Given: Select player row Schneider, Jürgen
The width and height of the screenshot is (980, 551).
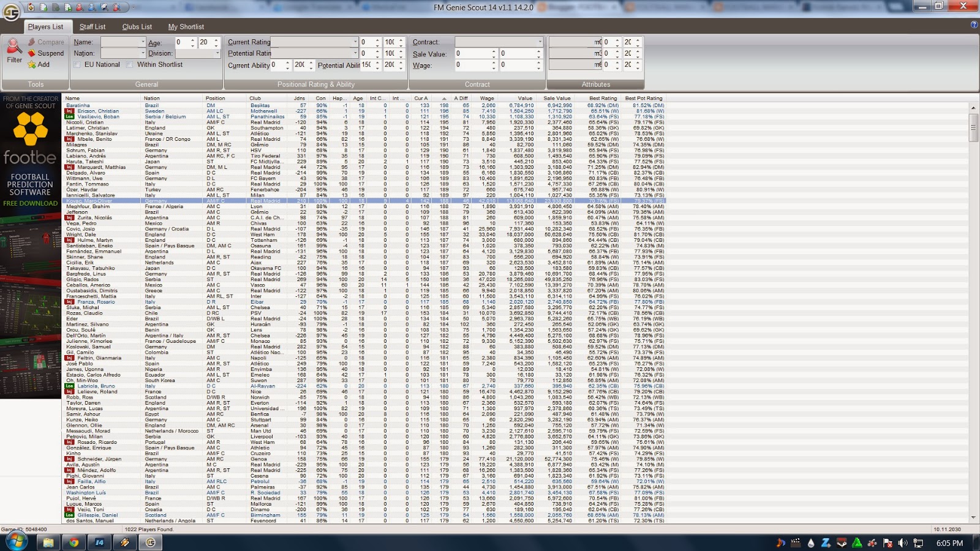Looking at the screenshot, I should click(x=364, y=459).
